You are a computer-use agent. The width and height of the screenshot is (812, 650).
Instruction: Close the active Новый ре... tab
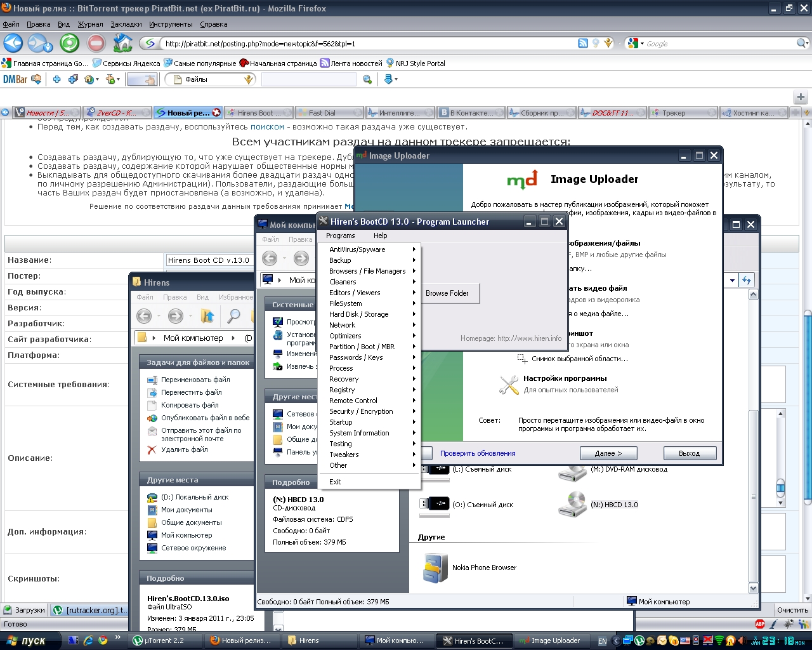(x=216, y=112)
